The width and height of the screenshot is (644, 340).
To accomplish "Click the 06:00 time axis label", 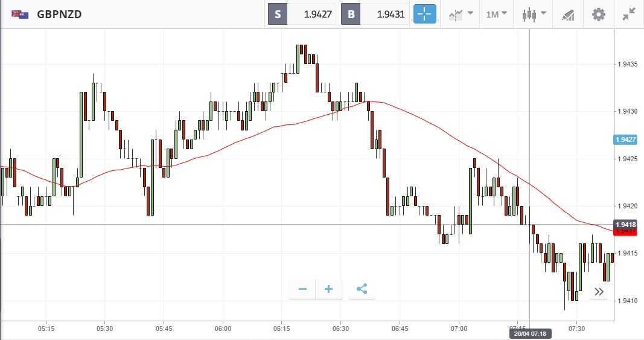I will coord(223,329).
